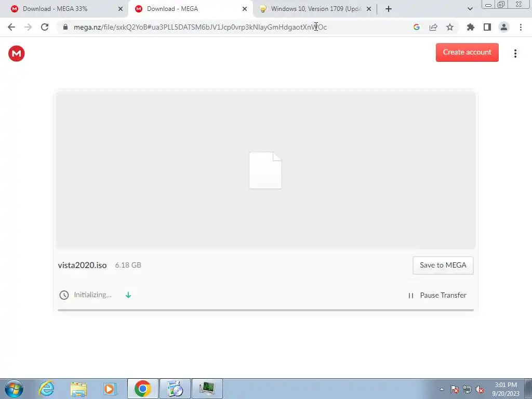
Task: Reload the current page
Action: 45,27
